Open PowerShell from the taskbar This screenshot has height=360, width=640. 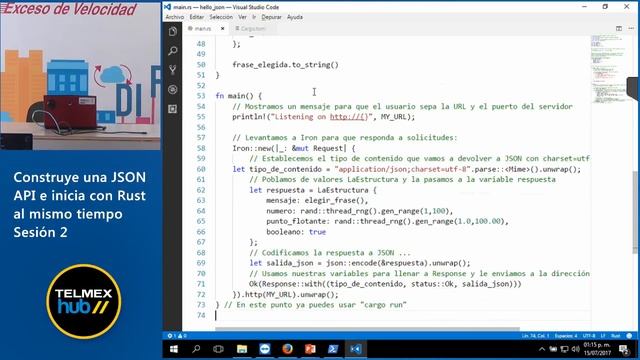coord(333,349)
